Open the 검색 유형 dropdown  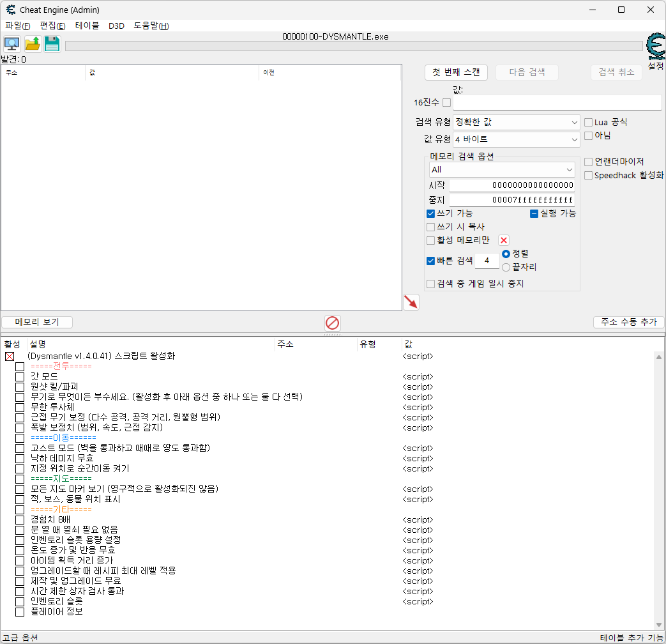tap(516, 123)
